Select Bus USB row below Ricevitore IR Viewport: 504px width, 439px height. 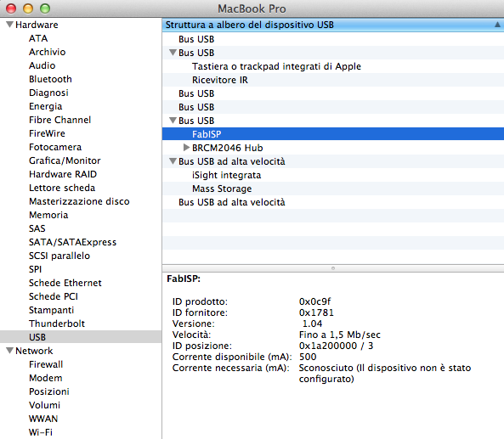tap(333, 93)
